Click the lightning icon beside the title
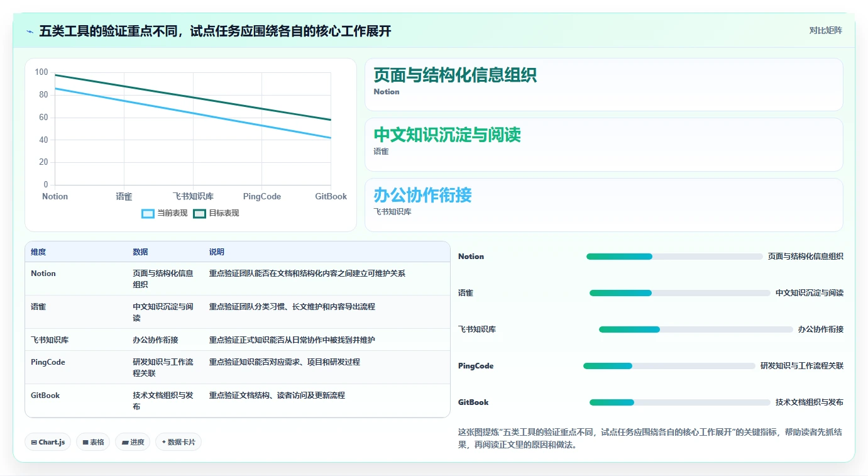This screenshot has height=476, width=868. coord(30,31)
